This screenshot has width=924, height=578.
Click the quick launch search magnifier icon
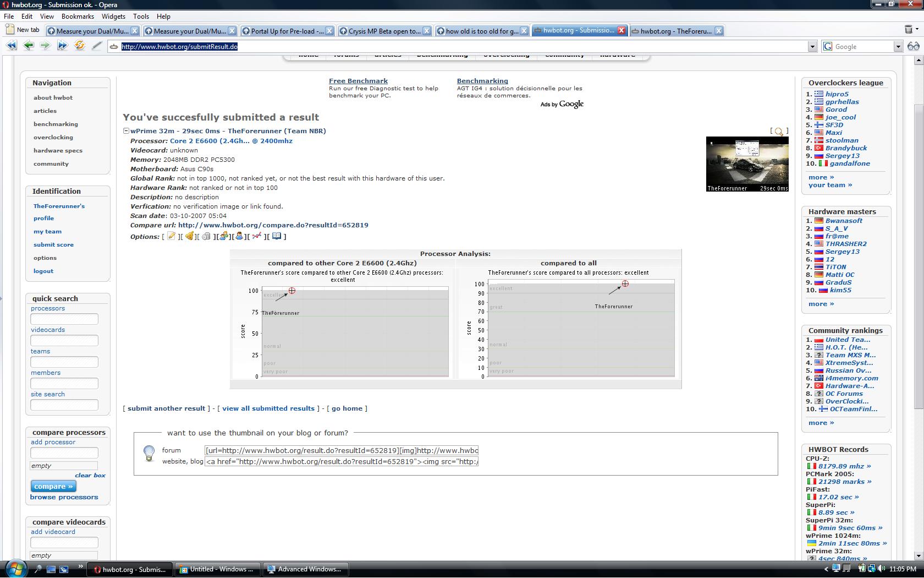click(38, 569)
